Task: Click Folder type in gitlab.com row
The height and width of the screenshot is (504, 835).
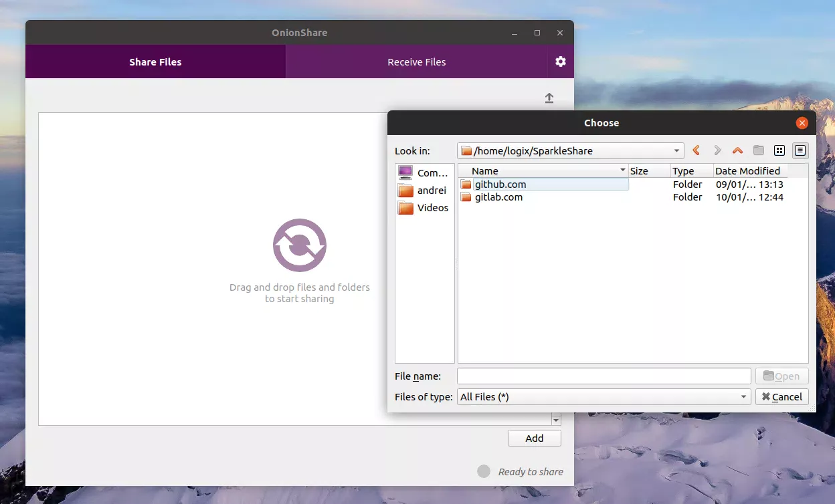Action: (x=688, y=197)
